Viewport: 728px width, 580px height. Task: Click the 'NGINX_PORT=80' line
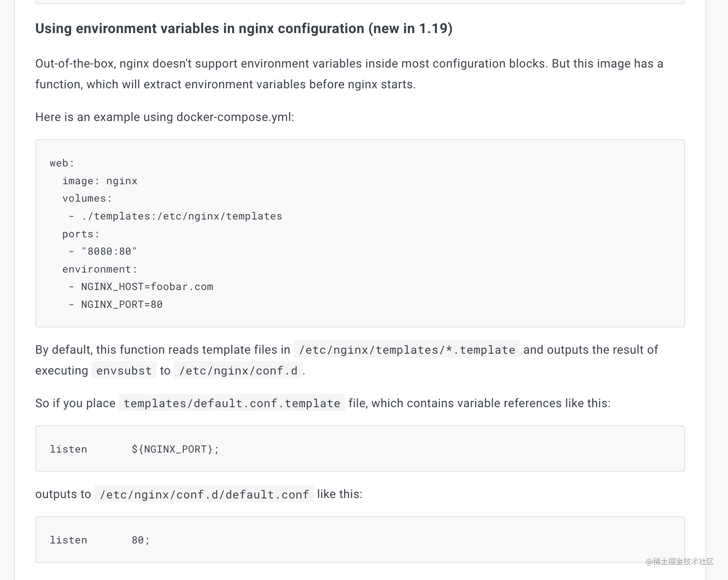tap(115, 304)
